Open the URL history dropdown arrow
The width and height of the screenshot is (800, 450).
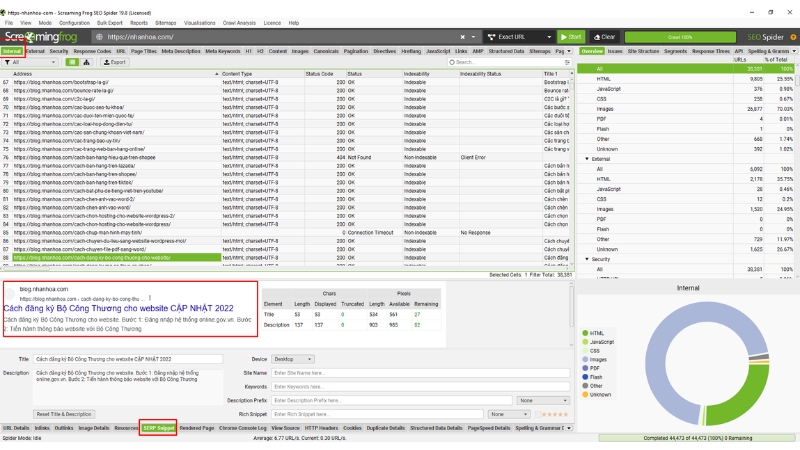click(x=473, y=37)
